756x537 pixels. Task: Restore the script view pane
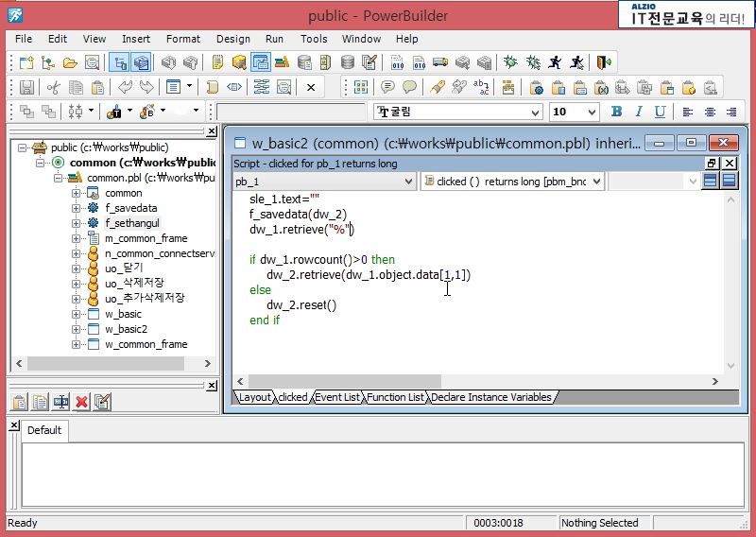coord(712,163)
